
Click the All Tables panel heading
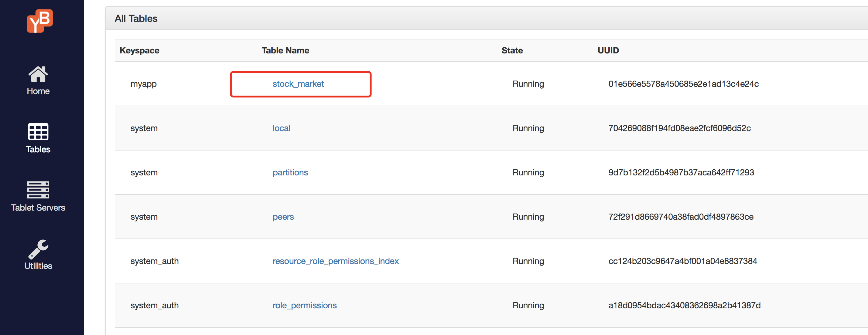(x=136, y=19)
